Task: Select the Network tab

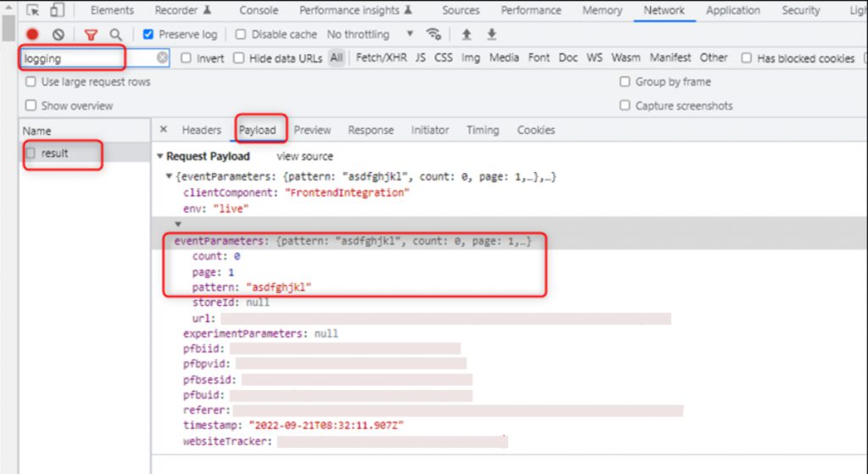Action: click(664, 10)
